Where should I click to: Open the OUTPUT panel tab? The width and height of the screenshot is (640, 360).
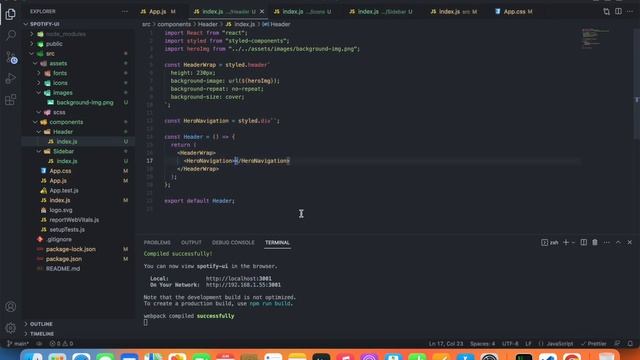point(191,242)
